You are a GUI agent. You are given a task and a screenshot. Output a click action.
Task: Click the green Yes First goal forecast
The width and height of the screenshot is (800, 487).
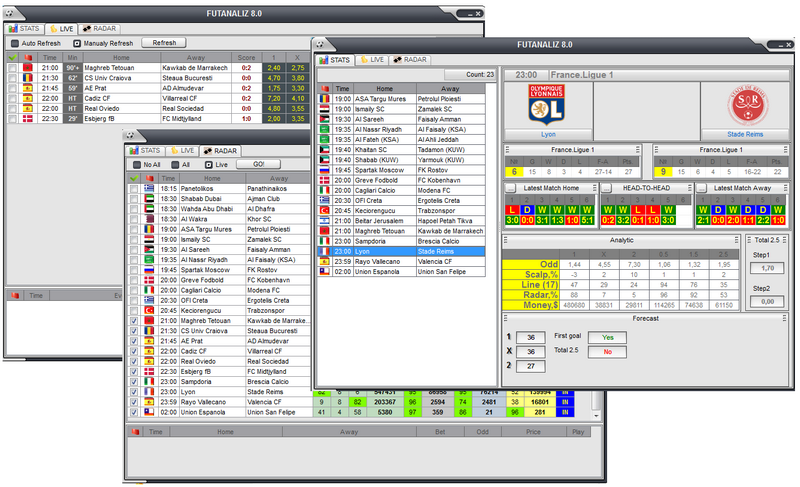pyautogui.click(x=607, y=338)
